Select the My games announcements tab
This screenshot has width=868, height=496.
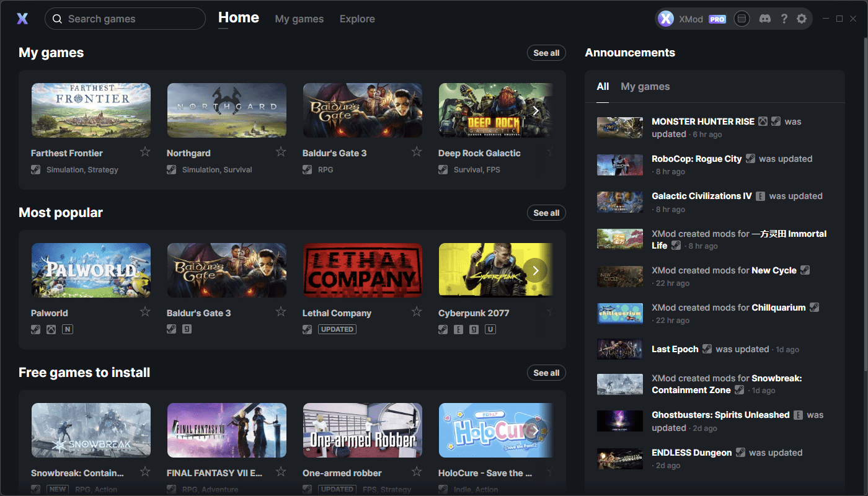click(x=645, y=87)
